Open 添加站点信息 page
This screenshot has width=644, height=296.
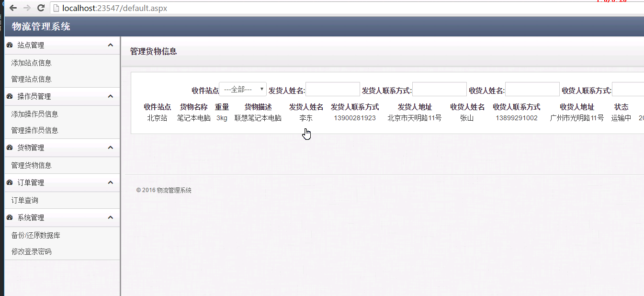[x=32, y=63]
